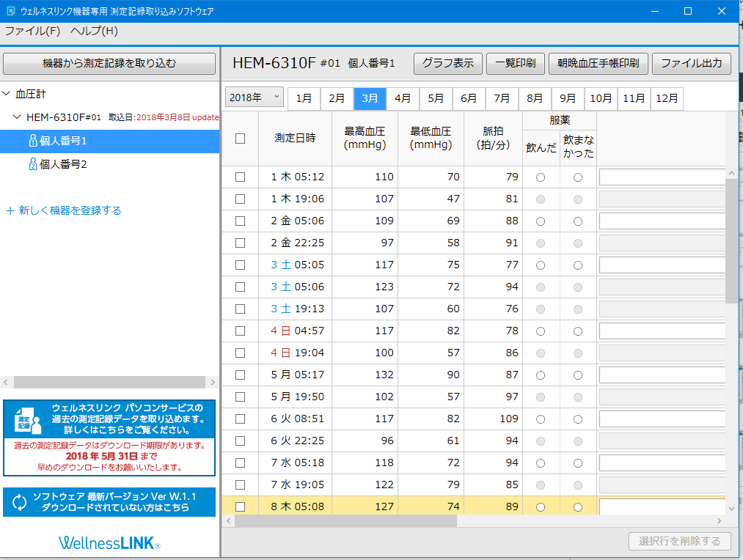Open the 2018年 year dropdown
This screenshot has width=743, height=560.
click(255, 97)
